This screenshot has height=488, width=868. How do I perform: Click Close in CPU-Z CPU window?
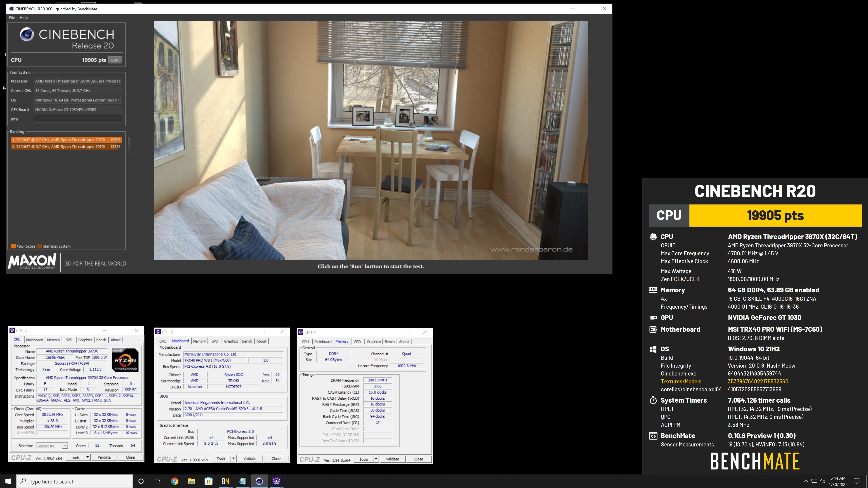pyautogui.click(x=130, y=457)
